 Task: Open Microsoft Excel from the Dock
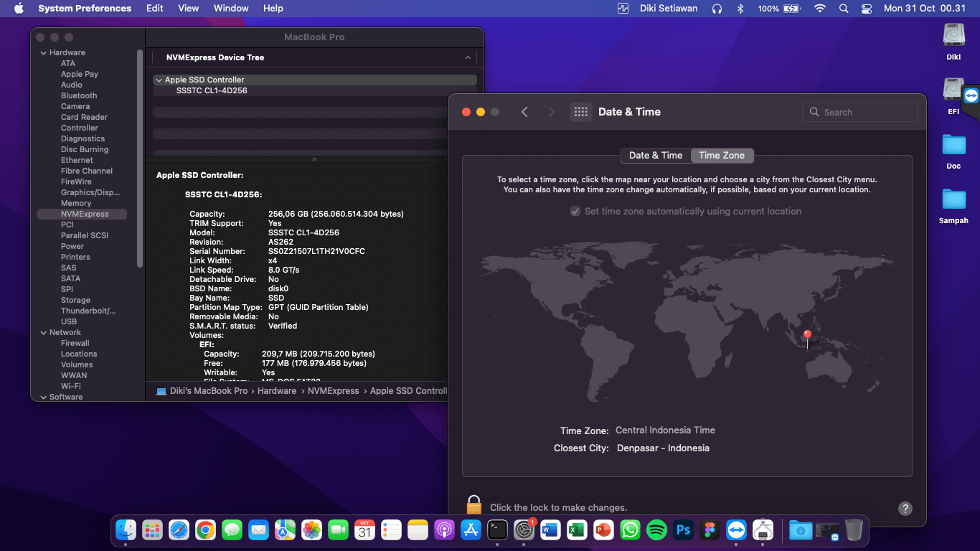(x=577, y=530)
